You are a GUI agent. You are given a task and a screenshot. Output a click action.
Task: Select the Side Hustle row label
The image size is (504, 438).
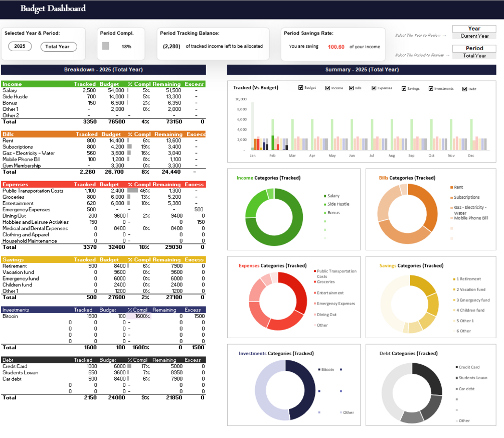[15, 96]
